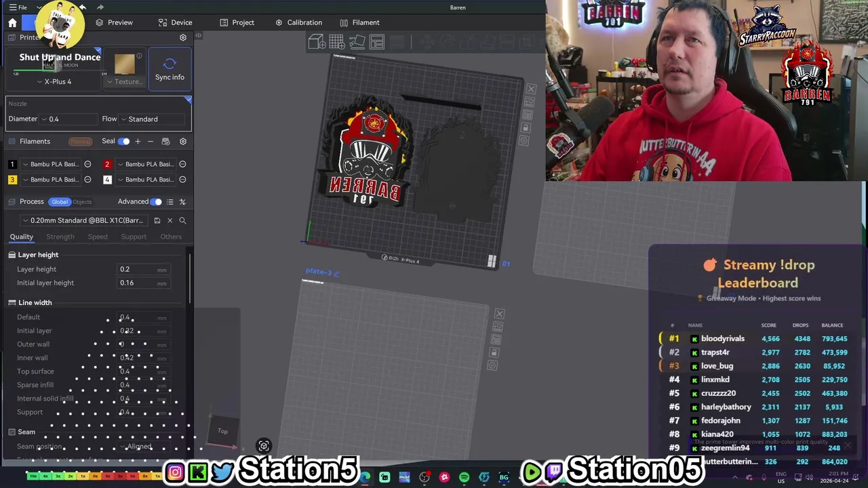
Task: Compare presets icon in Process header
Action: tap(182, 201)
